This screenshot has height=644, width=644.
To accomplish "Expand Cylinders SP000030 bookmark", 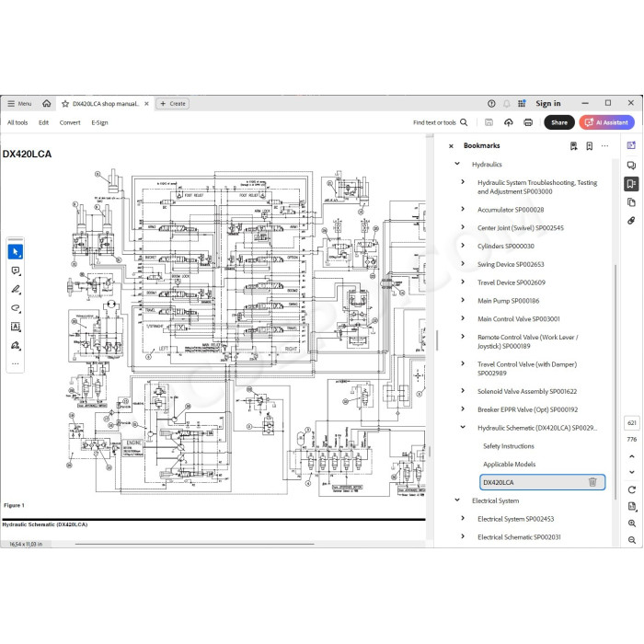I will pos(463,246).
